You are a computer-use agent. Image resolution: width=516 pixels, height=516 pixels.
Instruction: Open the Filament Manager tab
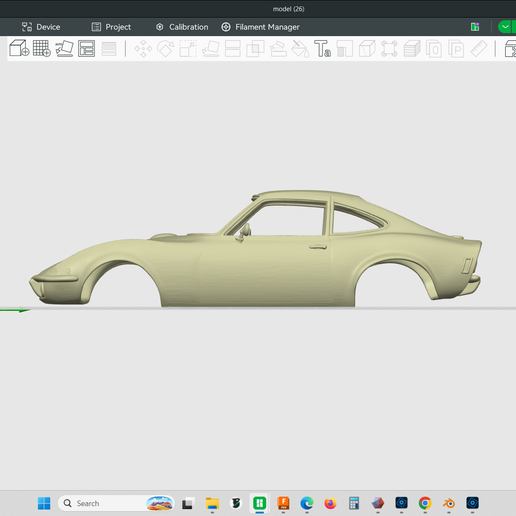[x=261, y=27]
